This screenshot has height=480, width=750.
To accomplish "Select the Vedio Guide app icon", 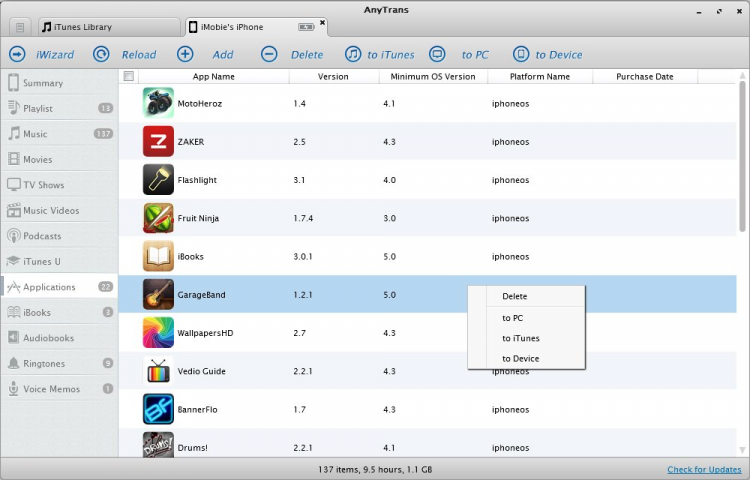I will click(158, 371).
